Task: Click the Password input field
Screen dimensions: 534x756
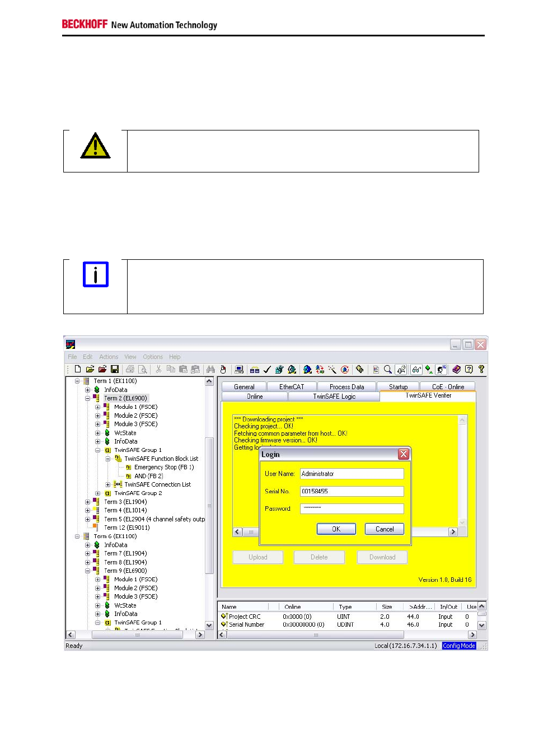Action: click(352, 508)
